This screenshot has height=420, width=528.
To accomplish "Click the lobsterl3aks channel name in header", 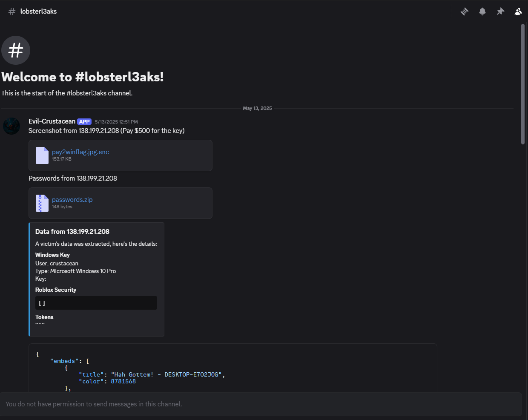I will pos(38,12).
